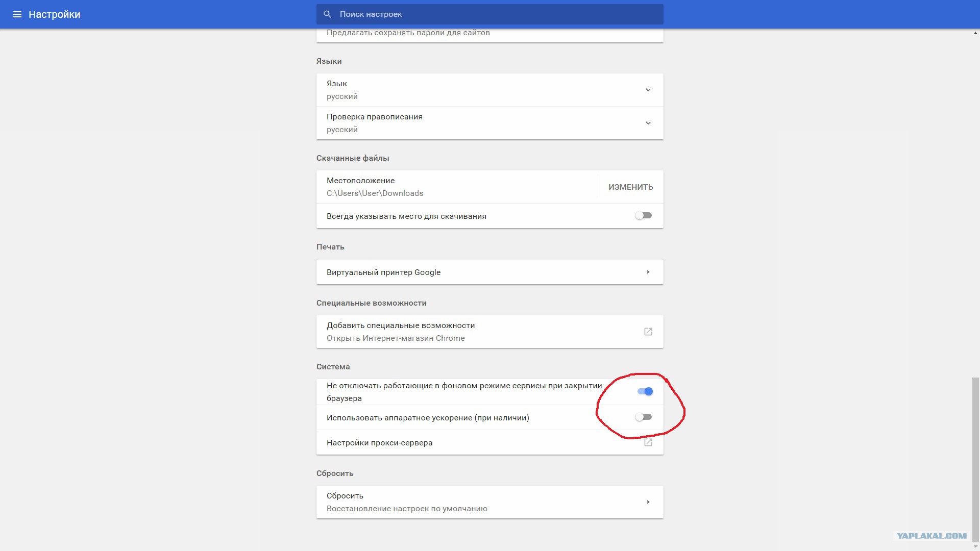The width and height of the screenshot is (980, 551).
Task: Click the search magnifier icon
Action: tap(328, 14)
